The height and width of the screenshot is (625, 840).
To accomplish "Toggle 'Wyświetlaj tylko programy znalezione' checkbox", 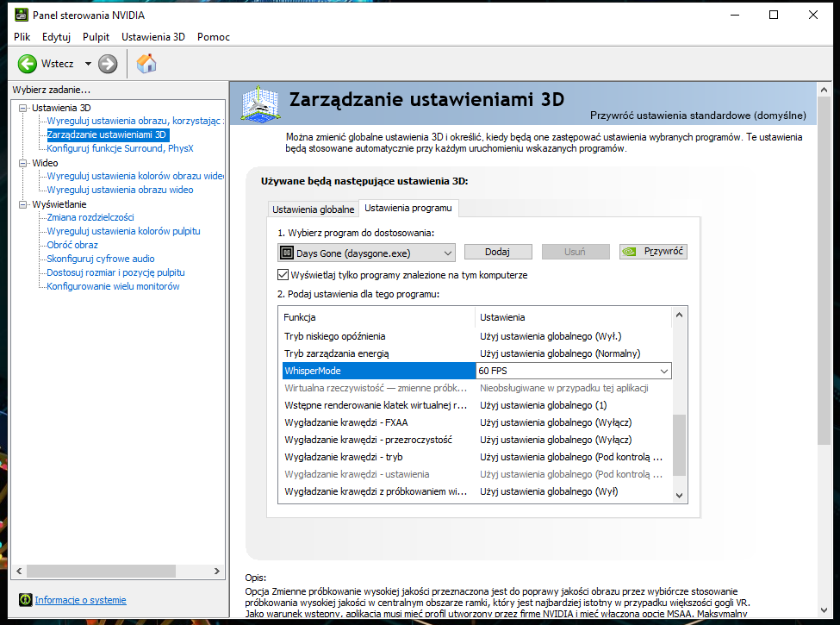I will point(283,275).
